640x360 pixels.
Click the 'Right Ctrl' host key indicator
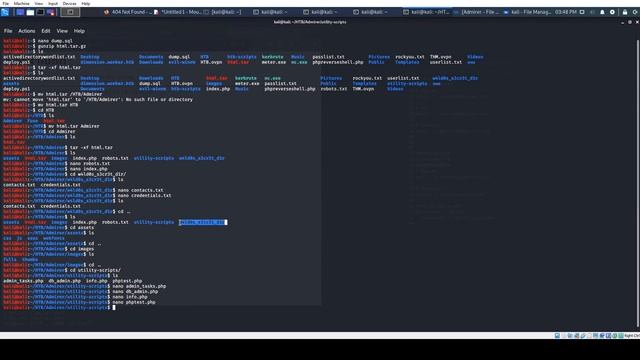click(632, 336)
